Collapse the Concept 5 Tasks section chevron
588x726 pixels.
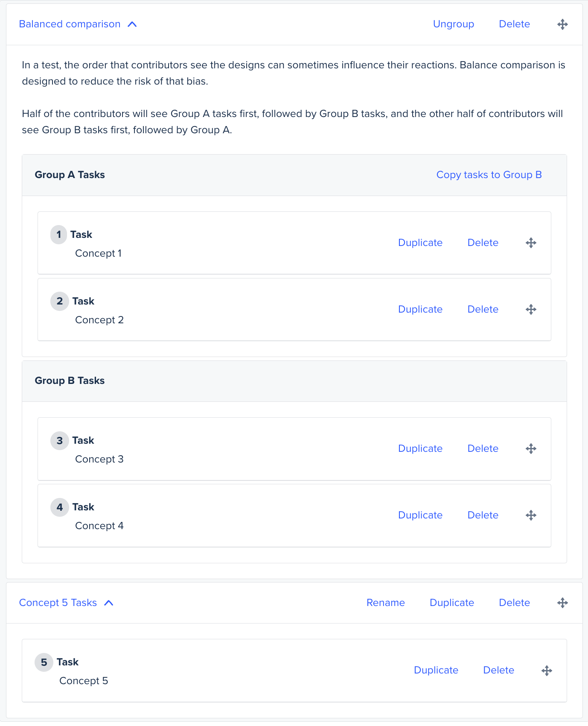109,603
